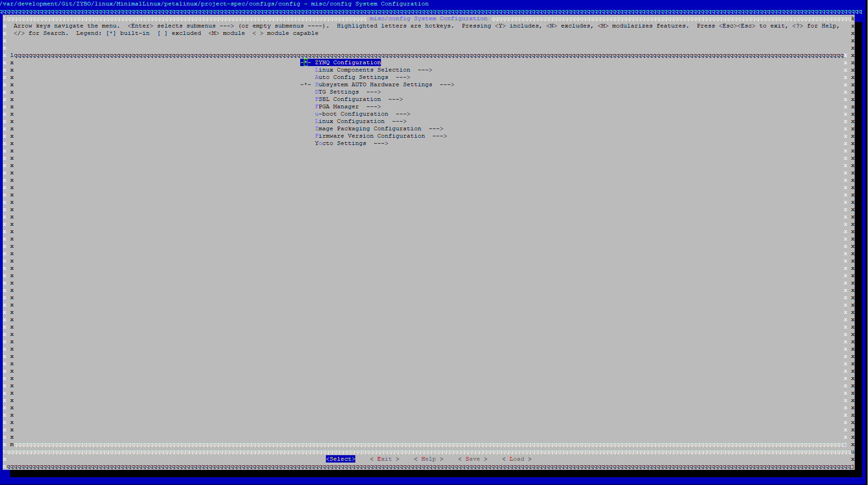Viewport: 868px width, 485px height.
Task: Click arrow after u-boot Configuration
Action: tap(403, 114)
